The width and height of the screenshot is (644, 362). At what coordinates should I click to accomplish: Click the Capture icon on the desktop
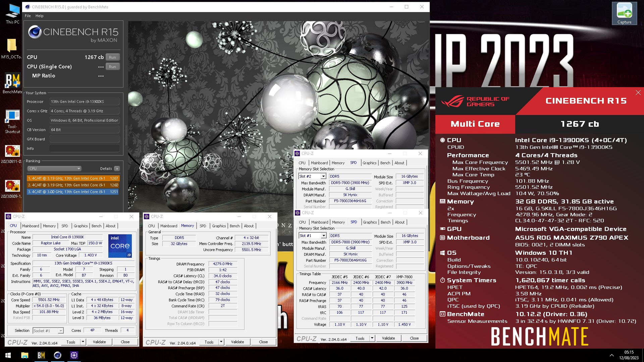coord(624,13)
